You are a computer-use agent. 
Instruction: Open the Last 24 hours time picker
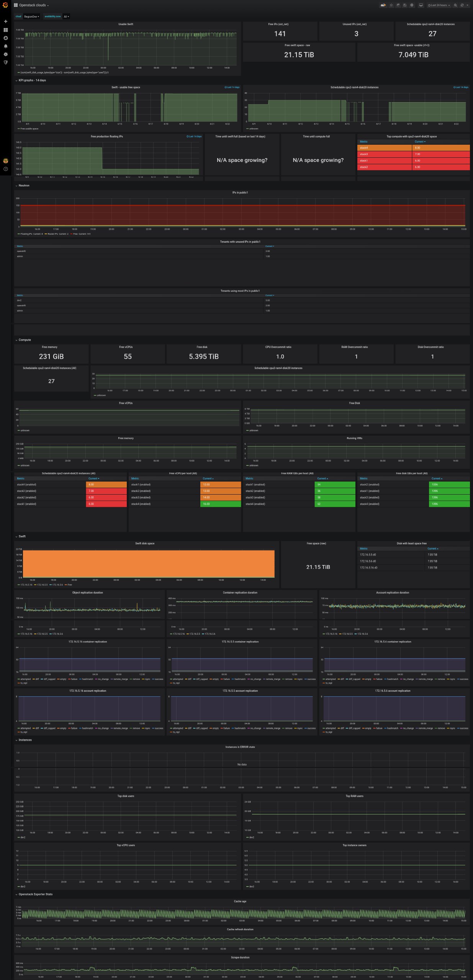439,5
